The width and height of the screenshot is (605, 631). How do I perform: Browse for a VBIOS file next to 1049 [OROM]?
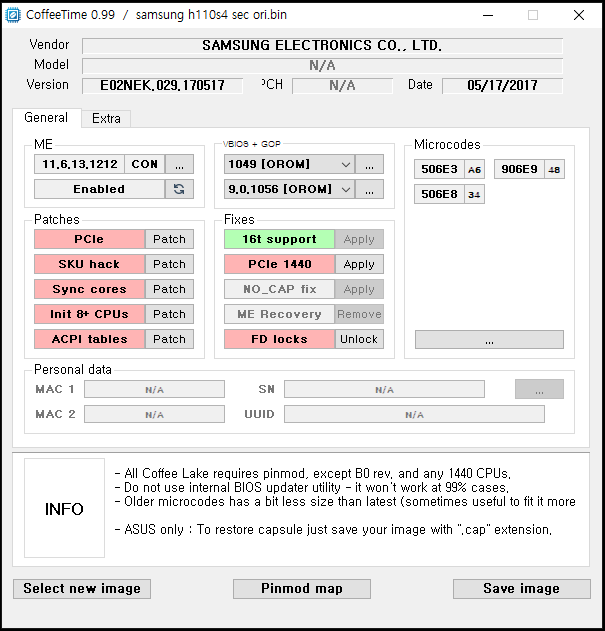pos(370,165)
